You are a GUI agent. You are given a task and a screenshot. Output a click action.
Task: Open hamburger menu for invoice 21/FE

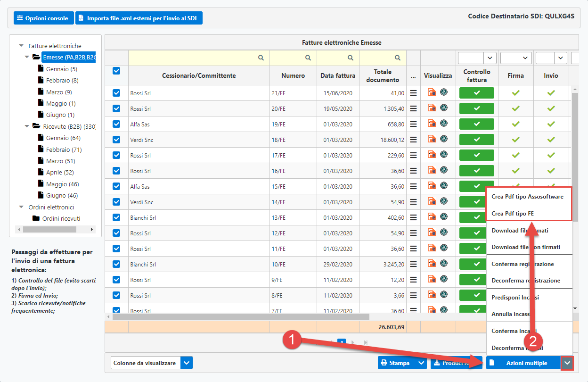pos(413,93)
